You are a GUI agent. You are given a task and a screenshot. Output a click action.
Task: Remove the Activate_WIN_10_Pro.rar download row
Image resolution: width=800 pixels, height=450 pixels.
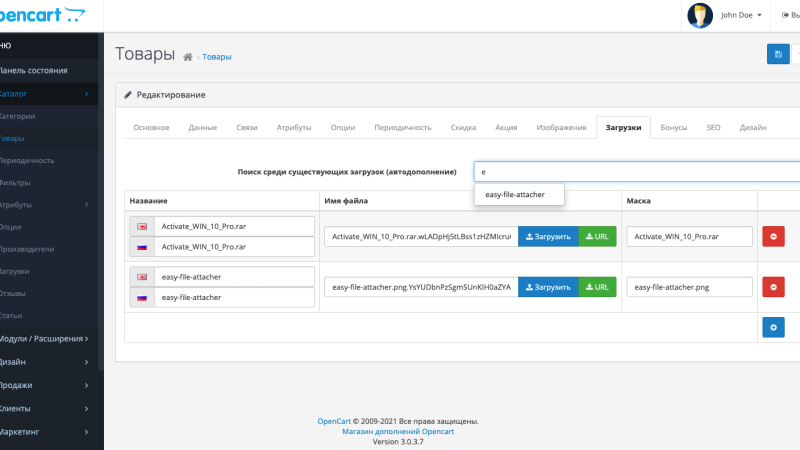tap(773, 236)
